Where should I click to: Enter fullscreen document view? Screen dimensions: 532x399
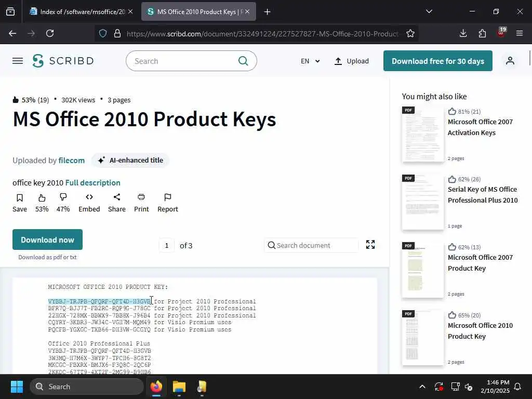[x=370, y=245]
